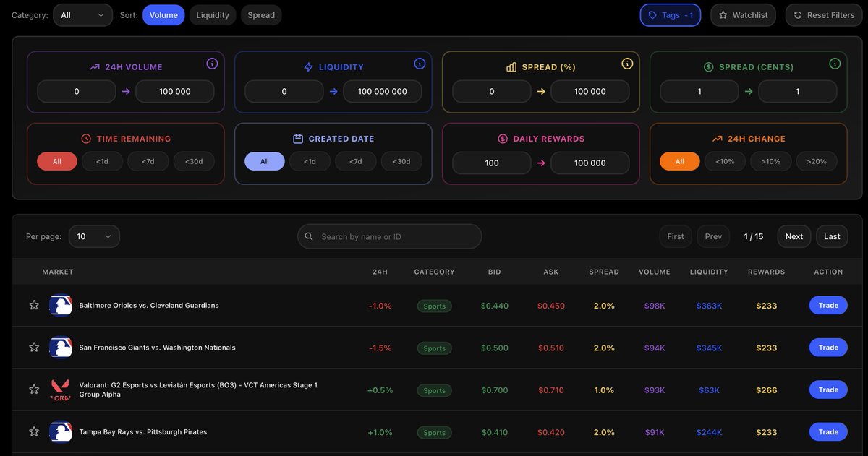Click the clock icon beside Time Remaining
Viewport: 868px width, 456px height.
coord(86,139)
